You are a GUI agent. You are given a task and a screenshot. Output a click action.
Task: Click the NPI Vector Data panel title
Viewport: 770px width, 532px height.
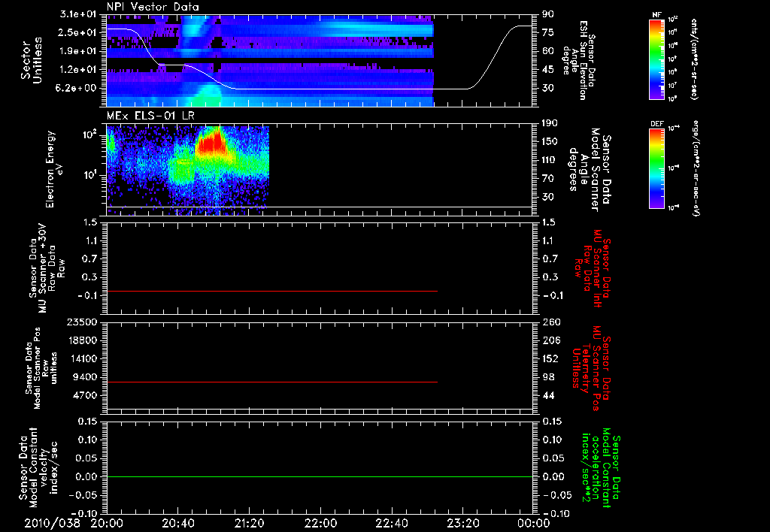[x=153, y=7]
